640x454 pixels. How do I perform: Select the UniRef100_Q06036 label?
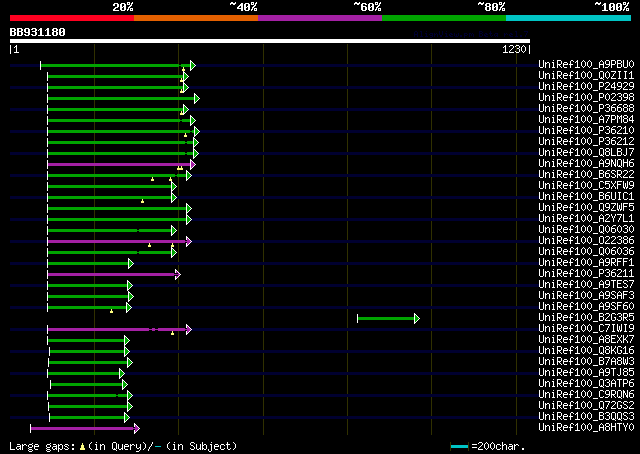pyautogui.click(x=586, y=252)
